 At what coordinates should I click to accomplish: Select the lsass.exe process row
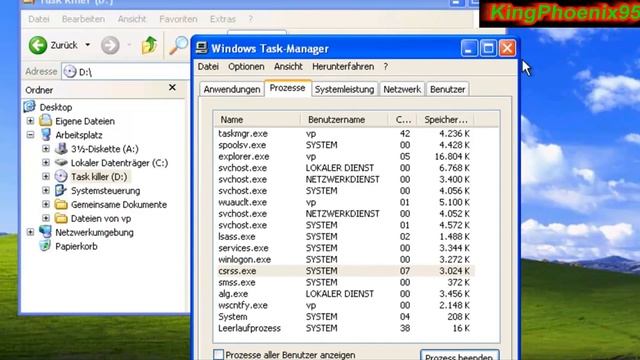tap(344, 236)
